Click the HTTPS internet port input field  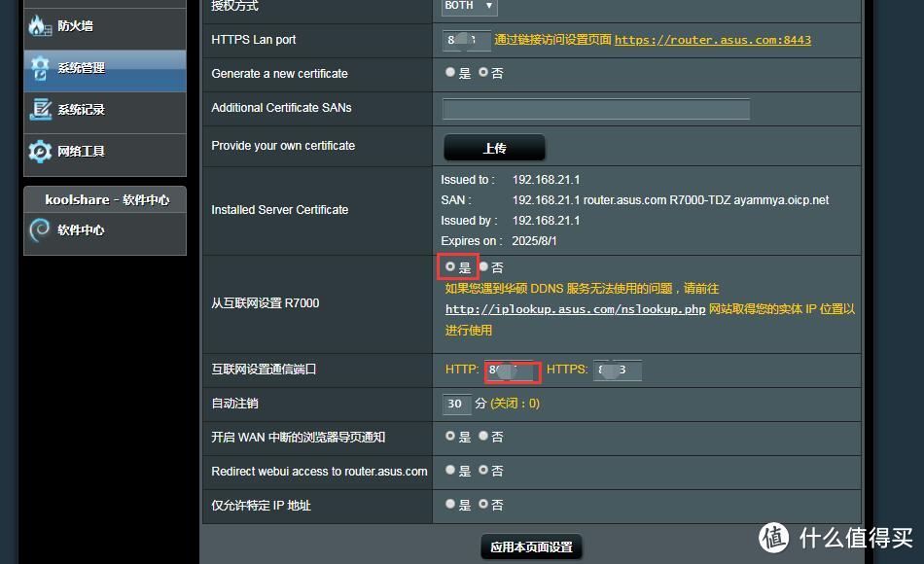point(617,370)
